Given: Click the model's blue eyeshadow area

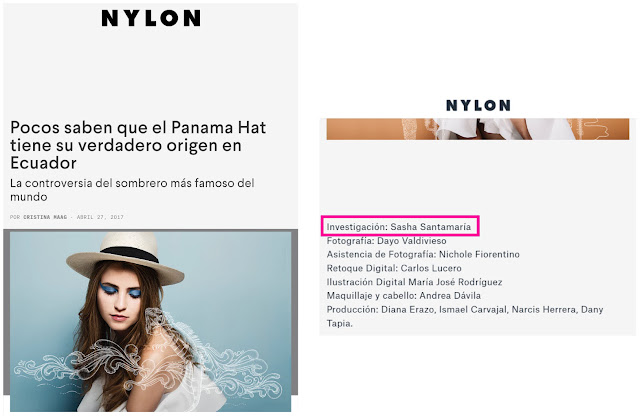Looking at the screenshot, I should [x=120, y=290].
